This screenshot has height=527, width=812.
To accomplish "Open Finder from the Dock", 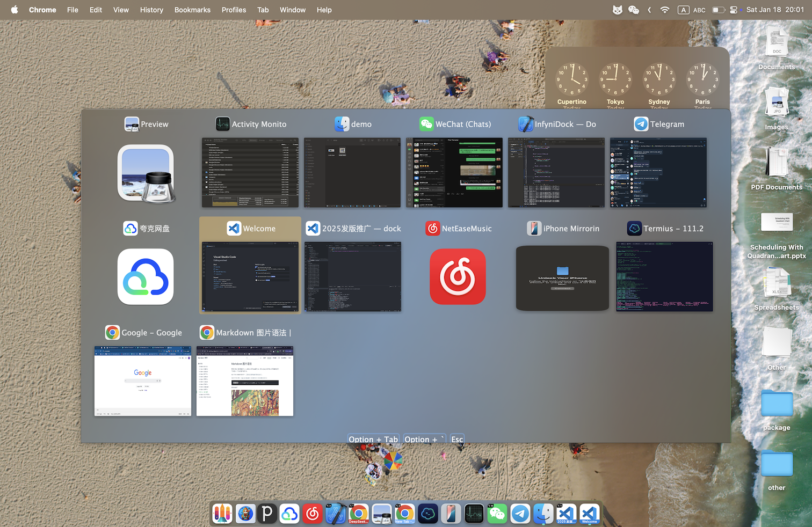I will [543, 514].
